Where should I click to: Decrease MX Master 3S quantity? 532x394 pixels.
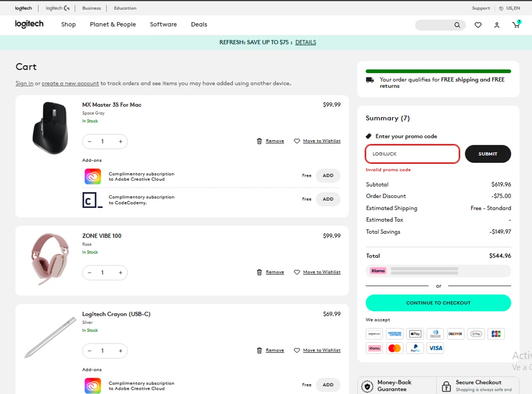pyautogui.click(x=90, y=142)
